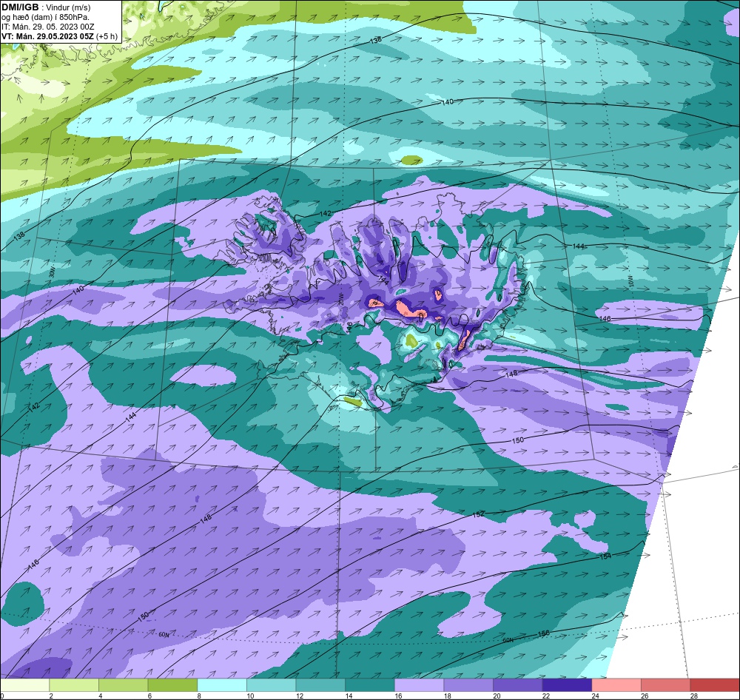Click the dark teal 14–16 m/s legend swatch
The width and height of the screenshot is (740, 700).
point(370,685)
